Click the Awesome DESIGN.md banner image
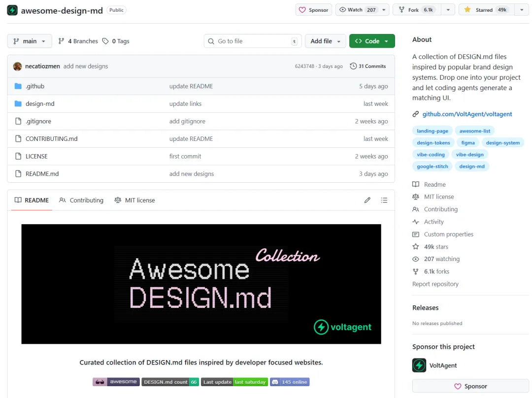 click(x=201, y=284)
